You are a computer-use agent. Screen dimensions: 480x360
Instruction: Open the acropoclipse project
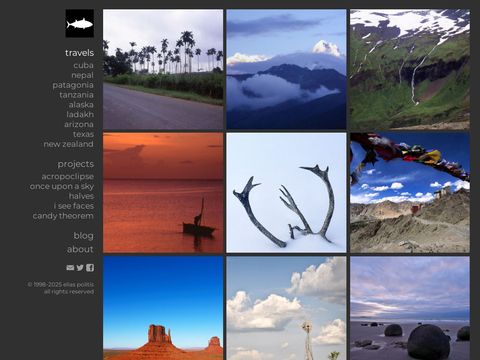click(x=68, y=176)
